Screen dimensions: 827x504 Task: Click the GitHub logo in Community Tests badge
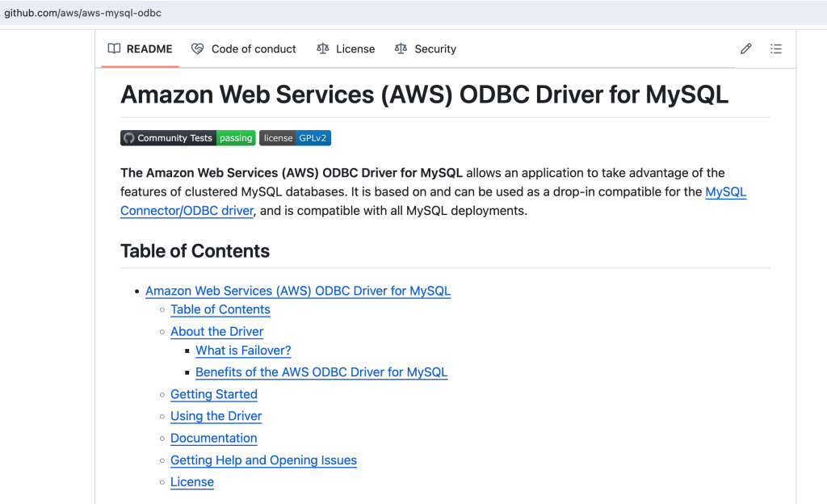[x=128, y=138]
